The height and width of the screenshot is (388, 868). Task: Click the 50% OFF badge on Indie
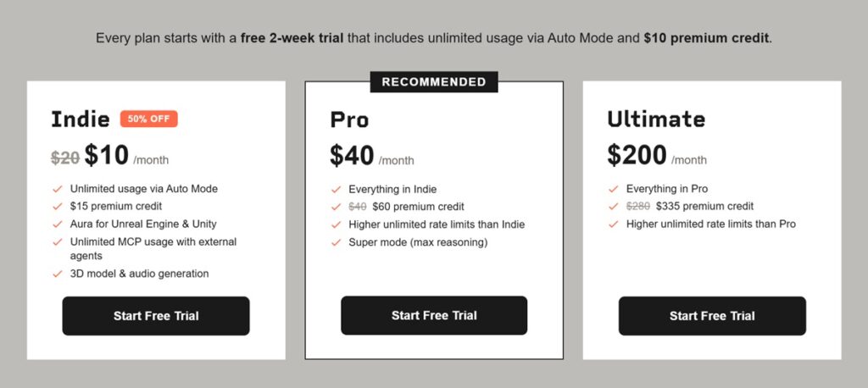(149, 119)
